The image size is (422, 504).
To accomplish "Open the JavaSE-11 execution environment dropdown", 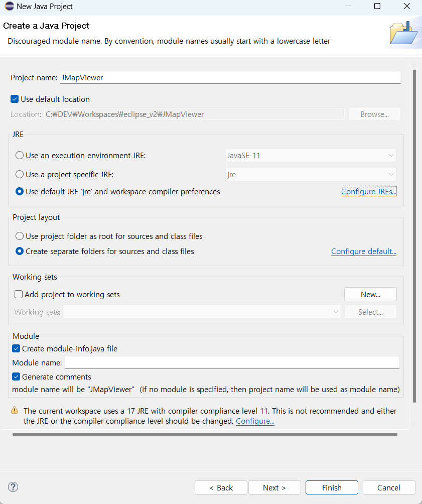I will [311, 156].
